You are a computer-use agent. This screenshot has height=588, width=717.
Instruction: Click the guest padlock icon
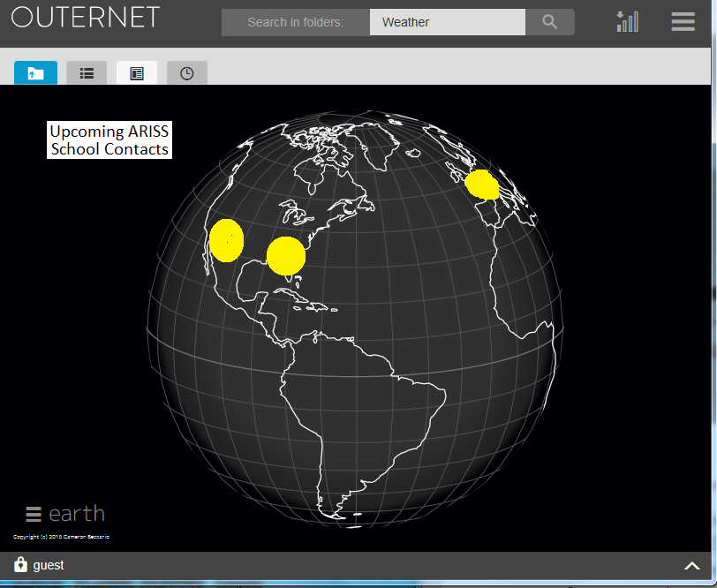(20, 565)
